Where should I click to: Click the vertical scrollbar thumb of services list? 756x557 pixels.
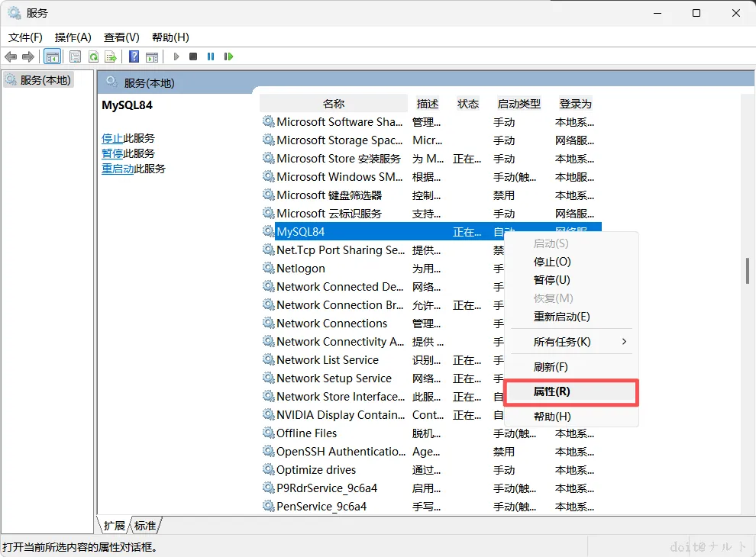(748, 271)
